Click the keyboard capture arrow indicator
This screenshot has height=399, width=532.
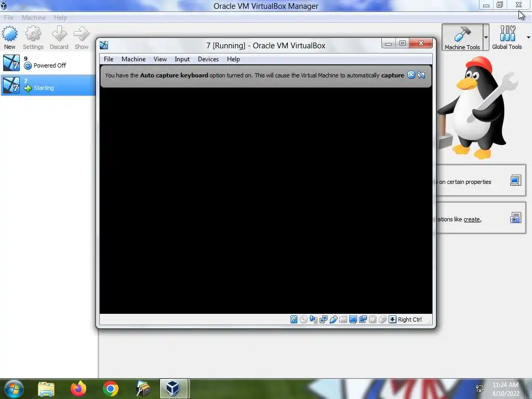coord(392,320)
